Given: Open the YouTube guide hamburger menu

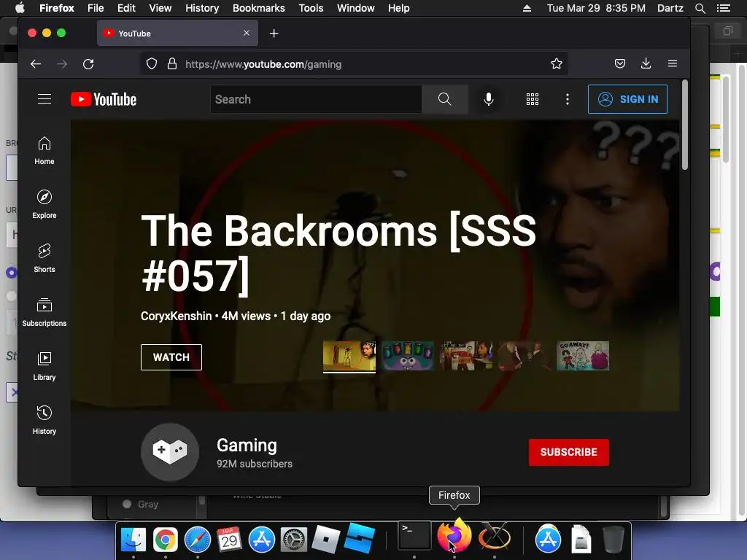Looking at the screenshot, I should pyautogui.click(x=44, y=99).
